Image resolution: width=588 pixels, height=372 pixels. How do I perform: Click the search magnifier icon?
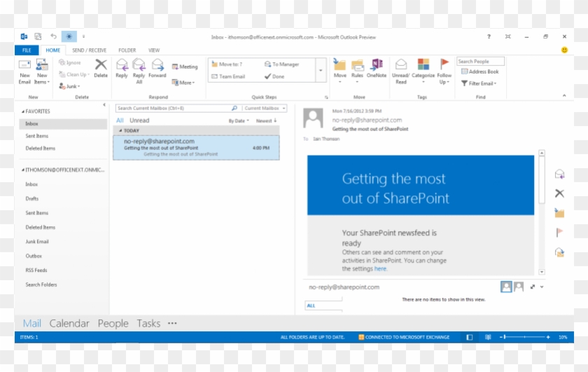click(x=234, y=108)
